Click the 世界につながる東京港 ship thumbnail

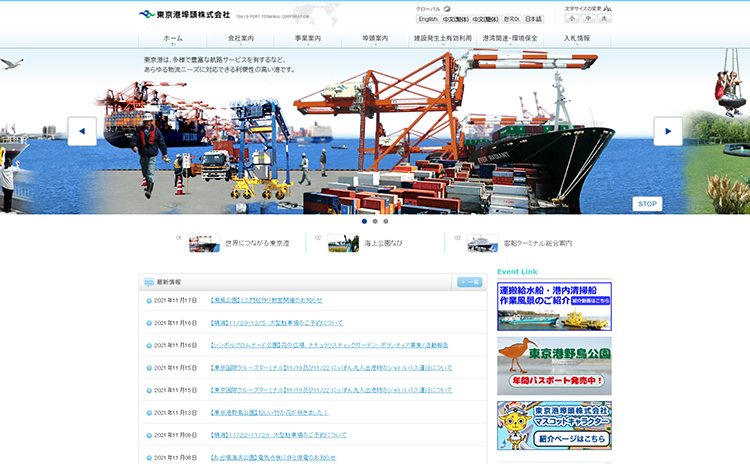pyautogui.click(x=204, y=243)
